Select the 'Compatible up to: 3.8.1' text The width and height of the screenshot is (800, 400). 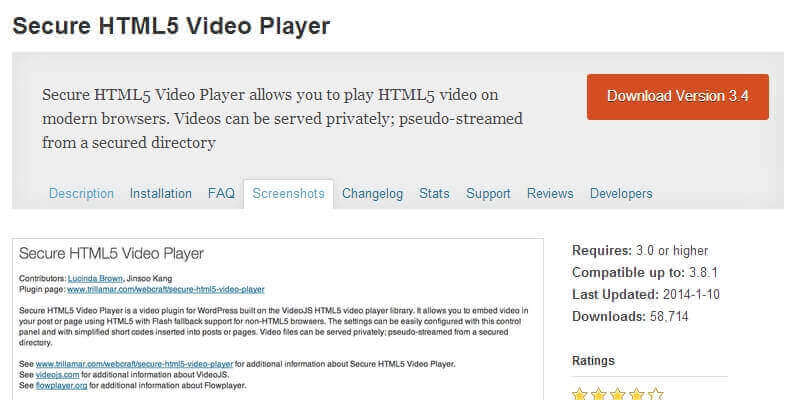click(x=645, y=272)
